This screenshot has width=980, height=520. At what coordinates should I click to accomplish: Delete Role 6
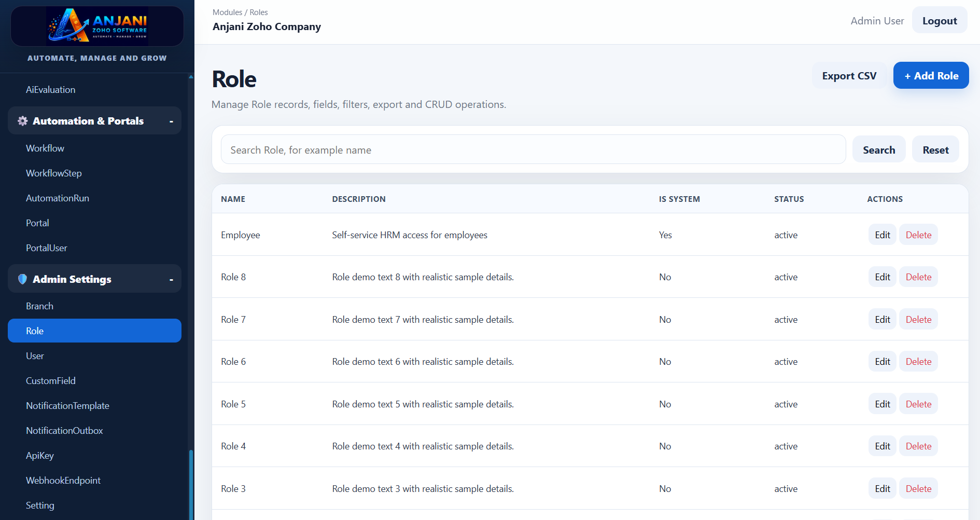coord(918,362)
